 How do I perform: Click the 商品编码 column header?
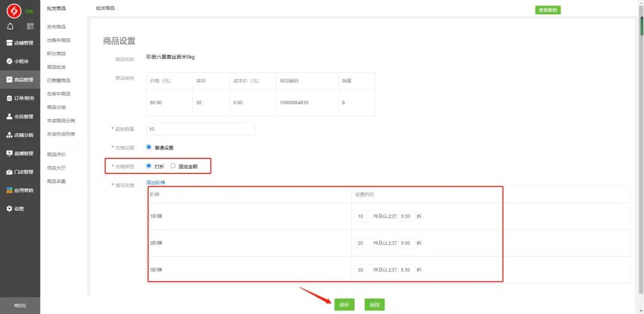[289, 81]
